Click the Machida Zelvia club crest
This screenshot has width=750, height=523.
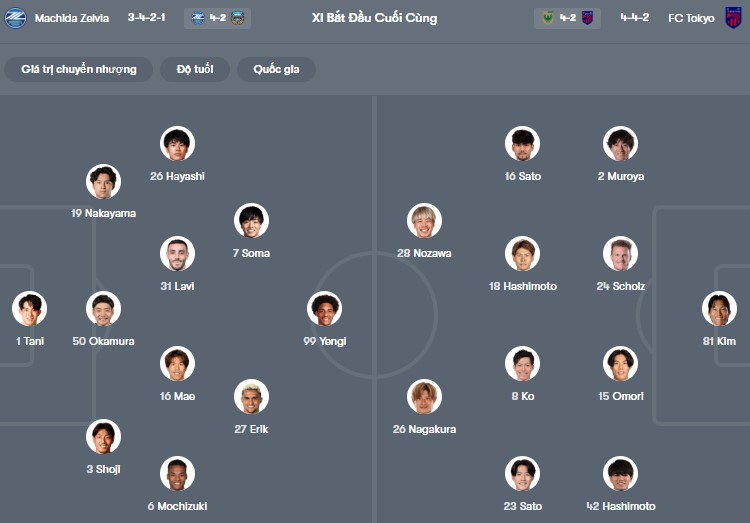(15, 18)
